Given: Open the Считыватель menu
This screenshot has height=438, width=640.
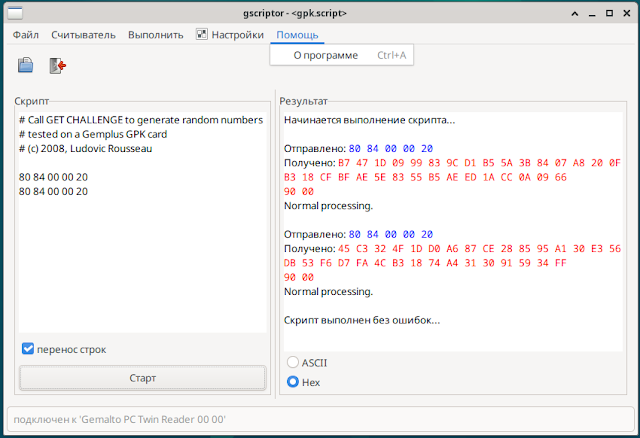Looking at the screenshot, I should tap(83, 35).
